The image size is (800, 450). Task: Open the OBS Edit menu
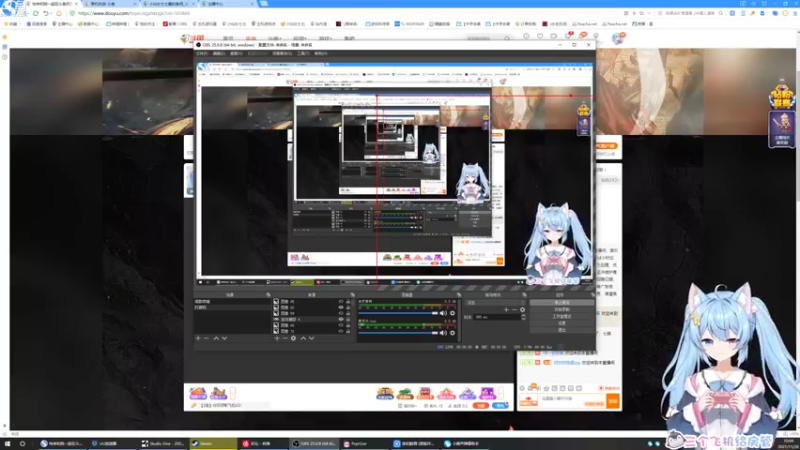click(x=219, y=54)
